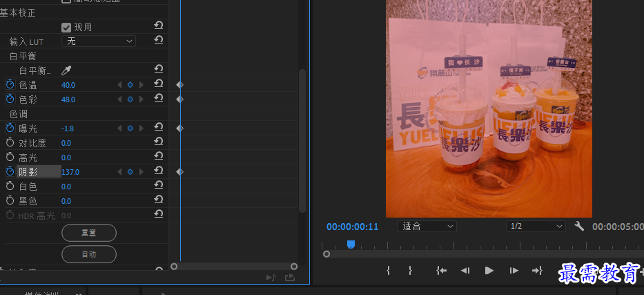Pick the white balance eyedropper

pyautogui.click(x=66, y=70)
